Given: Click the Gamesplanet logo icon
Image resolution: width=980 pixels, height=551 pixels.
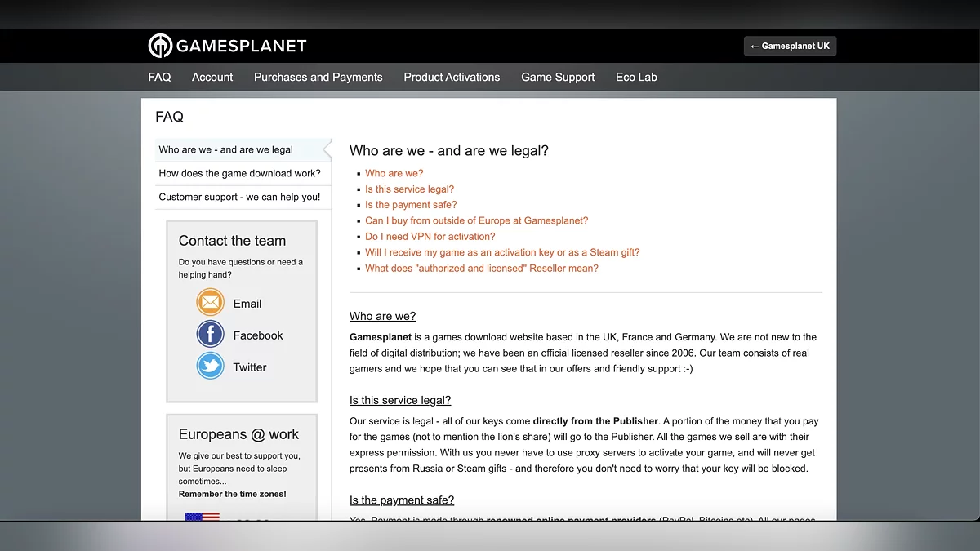Looking at the screenshot, I should (160, 46).
